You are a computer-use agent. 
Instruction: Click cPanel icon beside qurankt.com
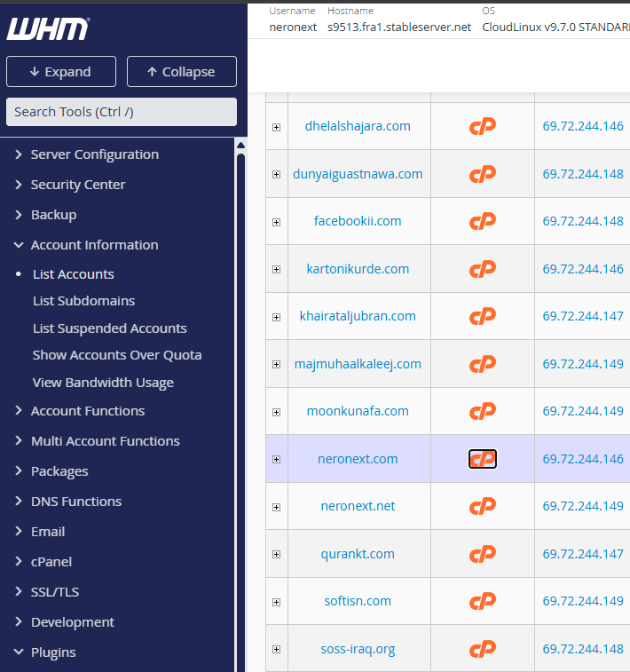482,554
